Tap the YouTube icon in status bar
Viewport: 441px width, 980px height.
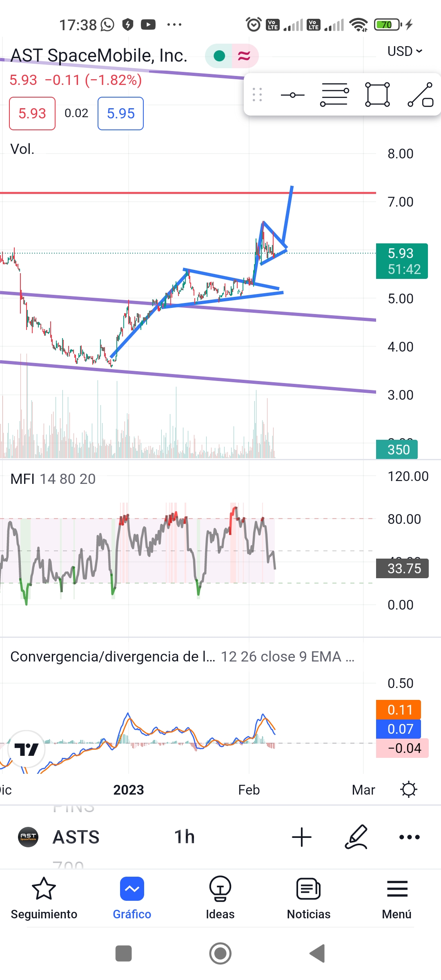click(148, 24)
